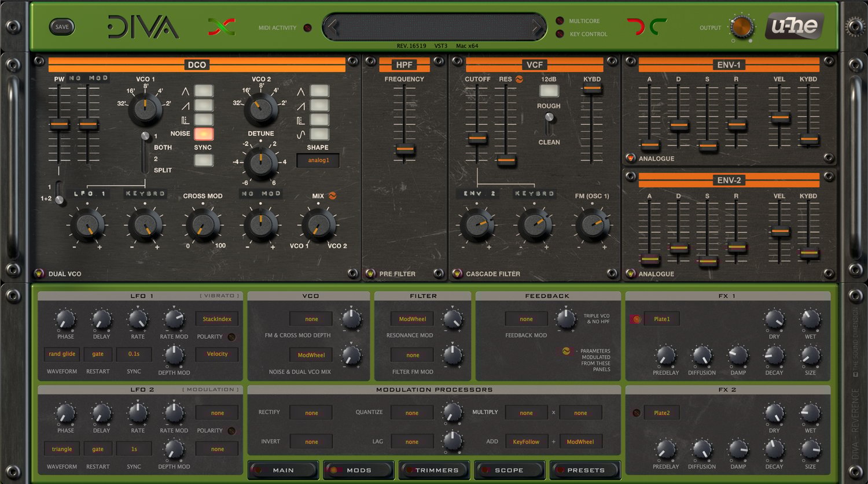Open the PRESETS tab
868x484 pixels.
pyautogui.click(x=585, y=470)
